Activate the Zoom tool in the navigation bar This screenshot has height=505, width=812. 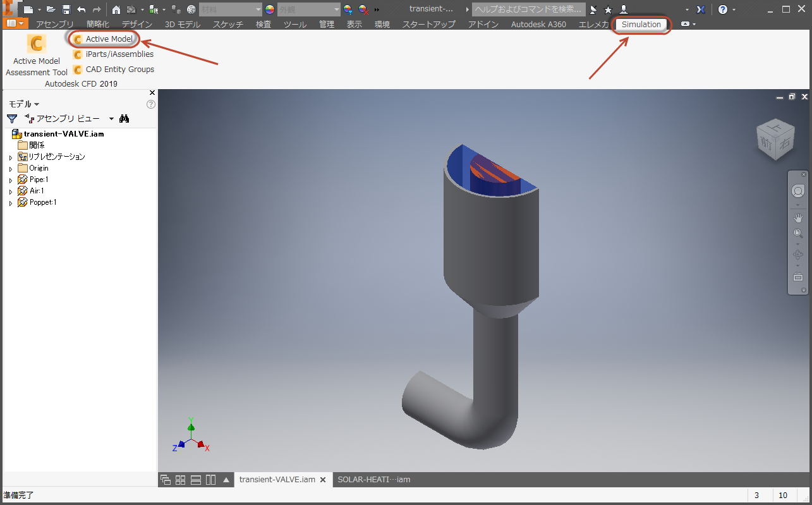[797, 233]
